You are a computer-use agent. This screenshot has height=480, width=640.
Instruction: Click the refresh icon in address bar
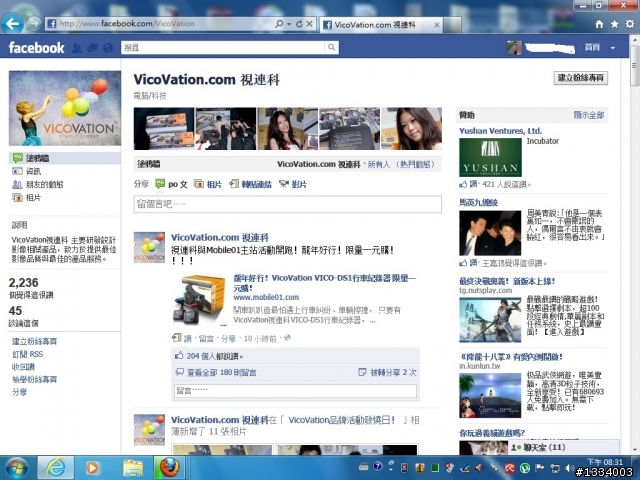coord(299,24)
